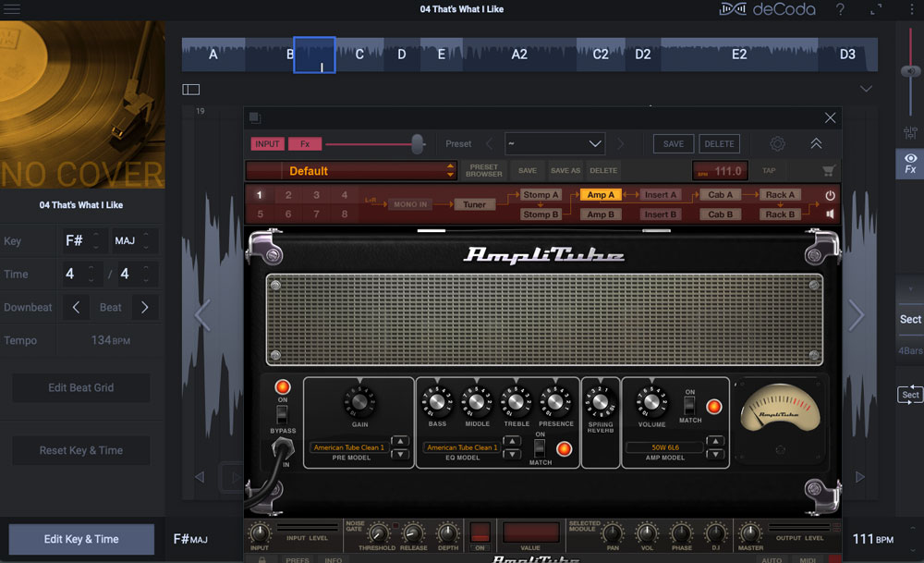Click Edit Beat Grid
This screenshot has width=924, height=563.
point(81,388)
